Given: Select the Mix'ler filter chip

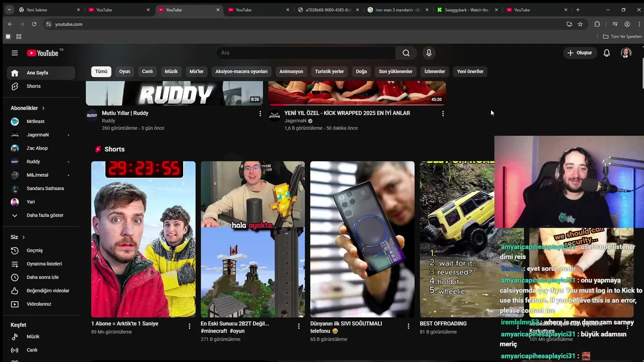Looking at the screenshot, I should click(x=197, y=71).
